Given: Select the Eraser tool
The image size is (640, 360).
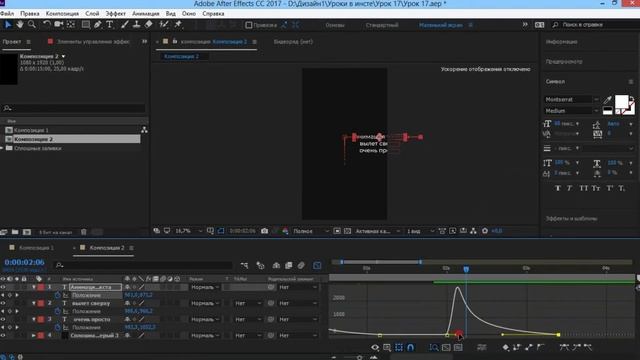Looking at the screenshot, I should [149, 24].
